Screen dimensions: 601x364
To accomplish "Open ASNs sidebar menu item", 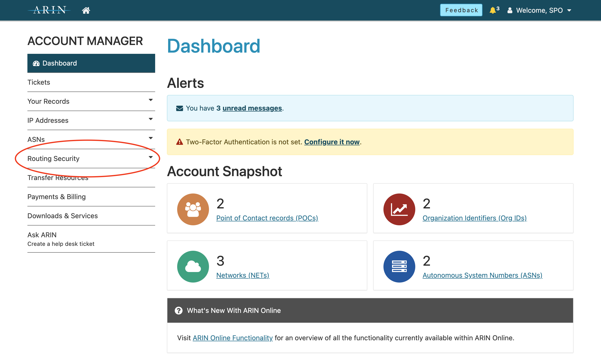I will point(91,139).
